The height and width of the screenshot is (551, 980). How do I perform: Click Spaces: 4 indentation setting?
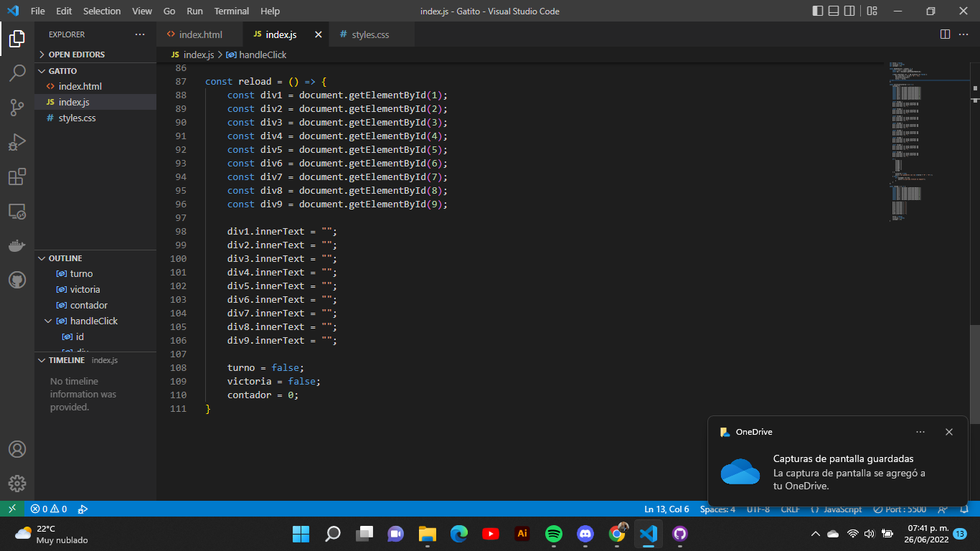click(717, 509)
